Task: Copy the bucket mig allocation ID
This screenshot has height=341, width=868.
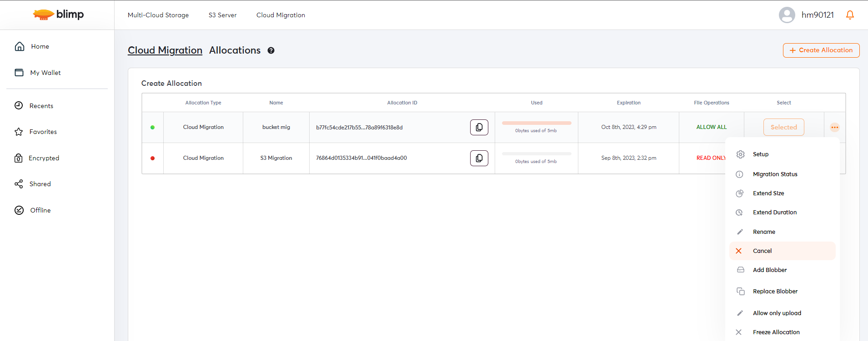Action: [479, 128]
